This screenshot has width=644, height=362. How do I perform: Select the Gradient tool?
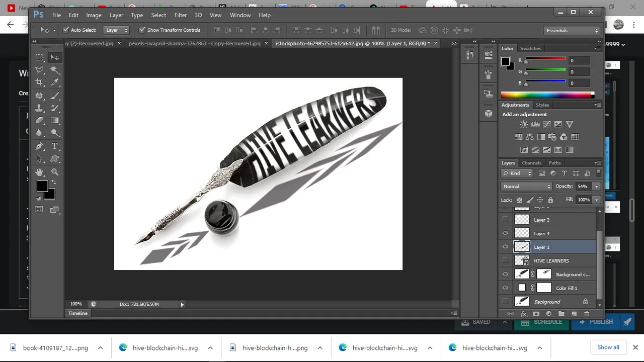[x=55, y=121]
